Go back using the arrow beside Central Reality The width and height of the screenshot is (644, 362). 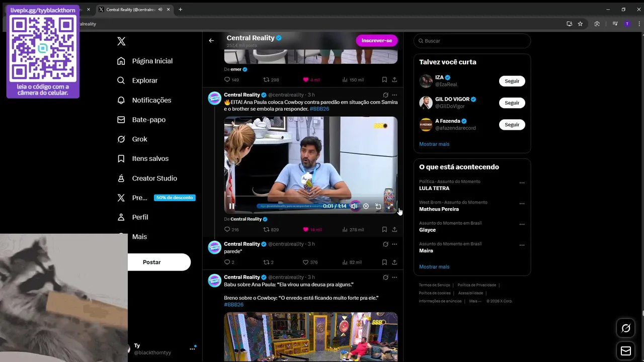point(211,41)
